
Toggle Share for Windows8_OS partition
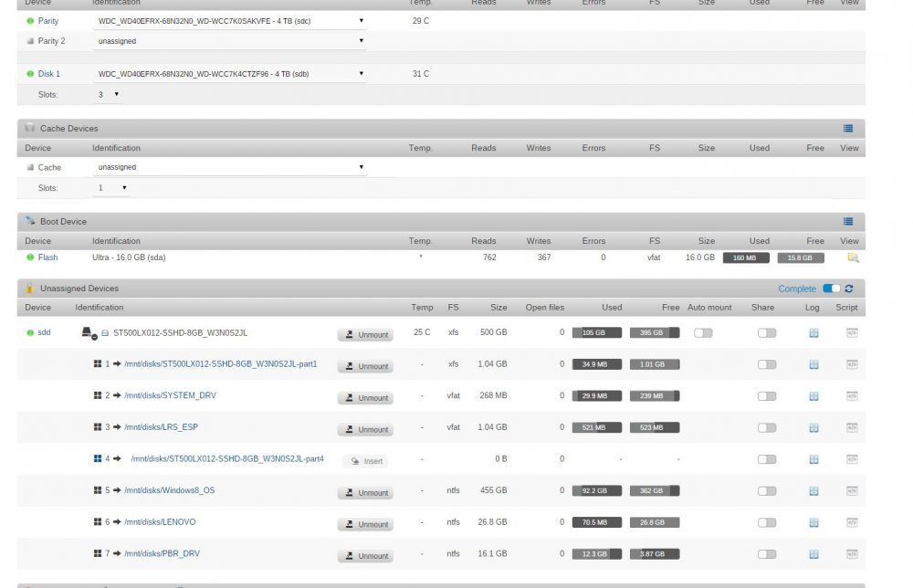[x=767, y=491]
